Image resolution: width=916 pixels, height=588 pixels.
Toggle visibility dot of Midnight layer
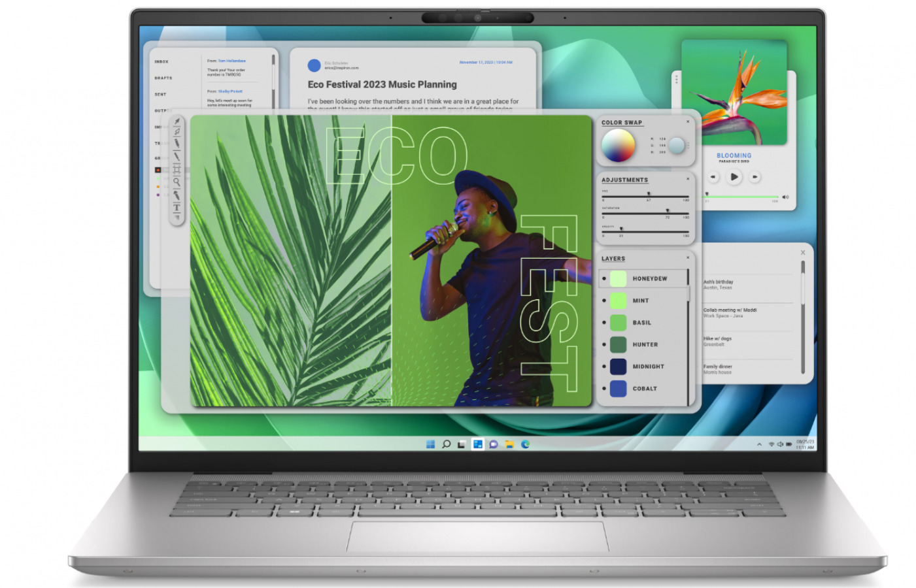tap(603, 367)
